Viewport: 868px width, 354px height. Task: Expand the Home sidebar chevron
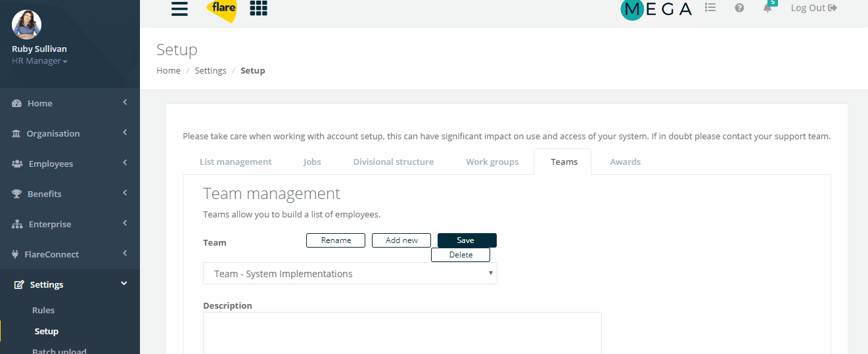click(125, 102)
